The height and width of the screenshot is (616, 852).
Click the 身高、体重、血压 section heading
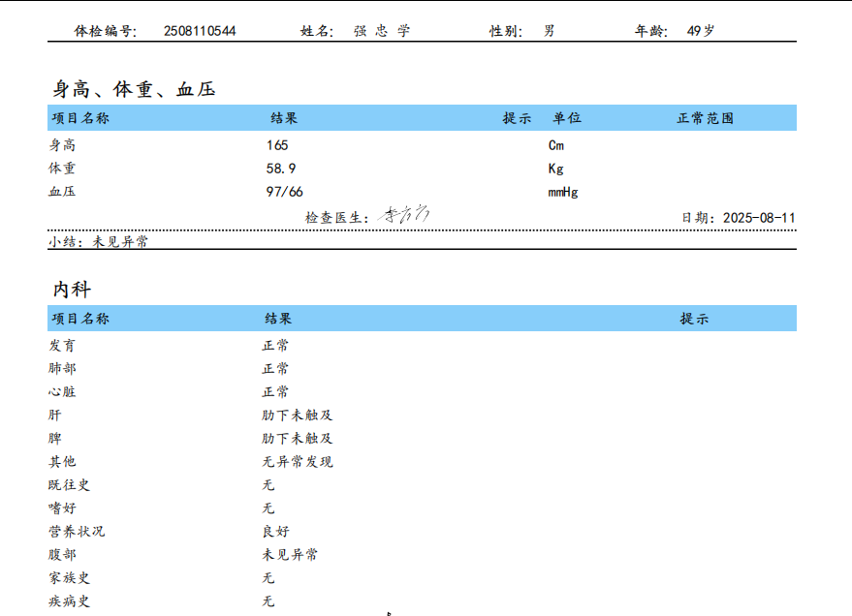(134, 90)
